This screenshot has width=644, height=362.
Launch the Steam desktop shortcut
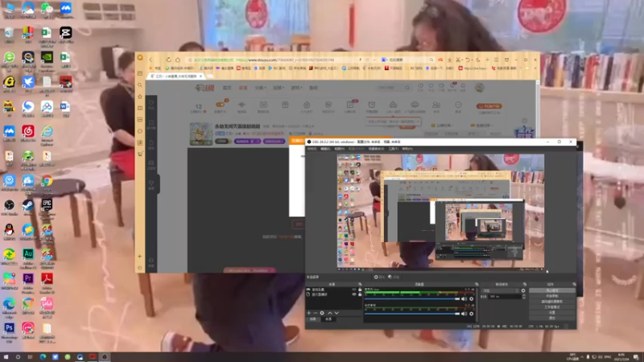(28, 207)
